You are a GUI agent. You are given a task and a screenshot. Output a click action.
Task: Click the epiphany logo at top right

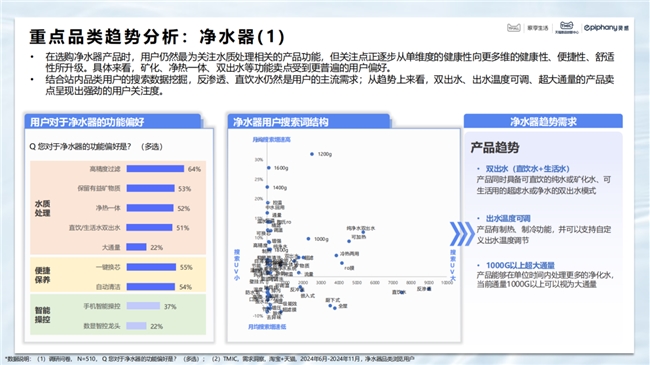click(x=606, y=28)
